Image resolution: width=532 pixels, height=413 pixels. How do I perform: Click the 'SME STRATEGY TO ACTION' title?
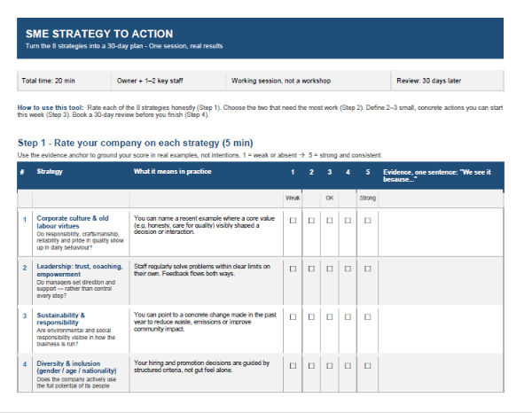(x=99, y=34)
